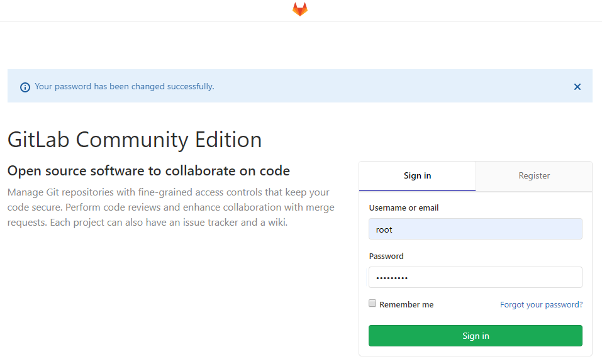This screenshot has height=364, width=602.
Task: Enable the Remember me checkbox
Action: 372,304
